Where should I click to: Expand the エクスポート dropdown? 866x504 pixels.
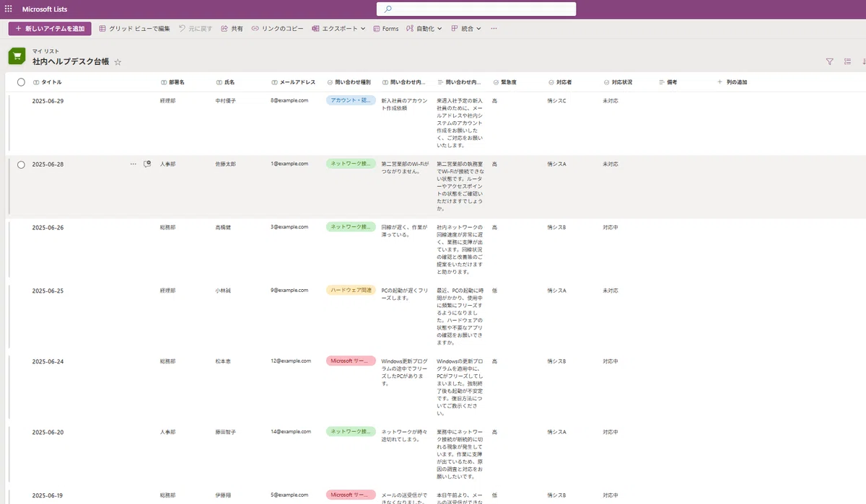click(x=338, y=29)
